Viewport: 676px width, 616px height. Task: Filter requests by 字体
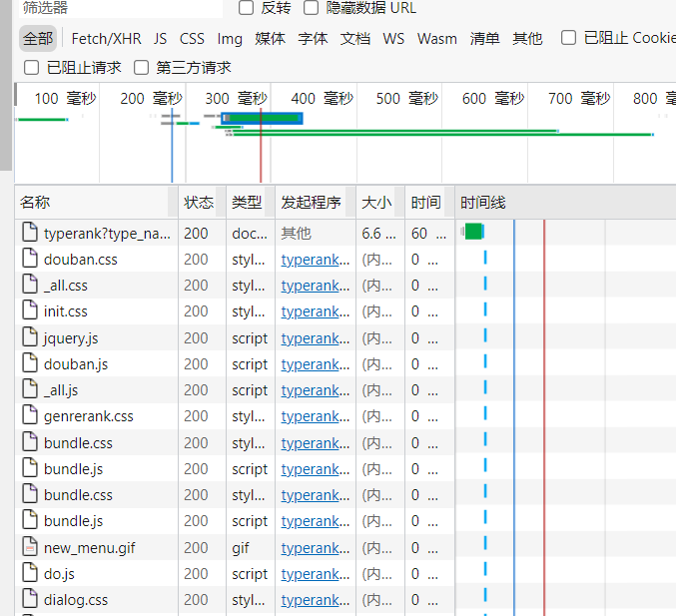point(313,39)
